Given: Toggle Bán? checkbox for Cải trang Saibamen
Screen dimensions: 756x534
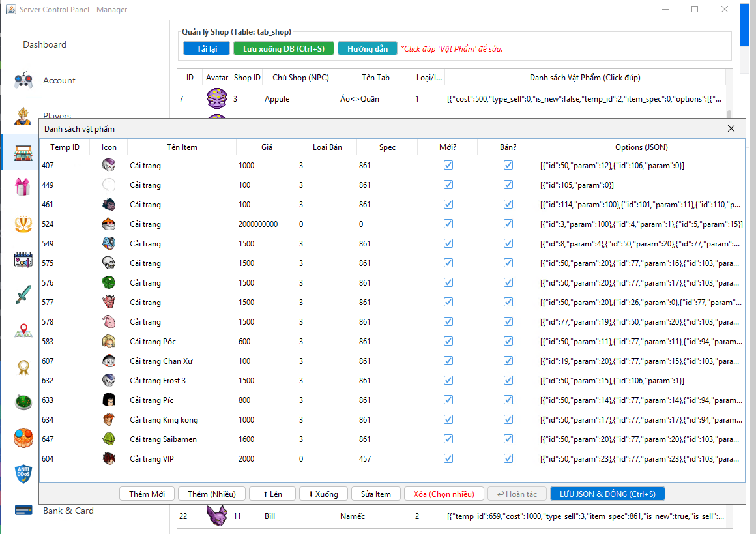Looking at the screenshot, I should [x=508, y=439].
